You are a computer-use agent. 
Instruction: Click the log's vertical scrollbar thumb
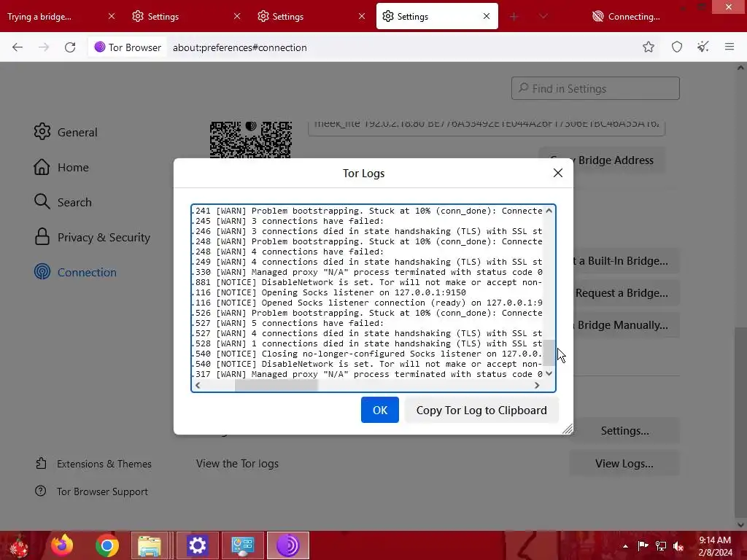point(549,353)
